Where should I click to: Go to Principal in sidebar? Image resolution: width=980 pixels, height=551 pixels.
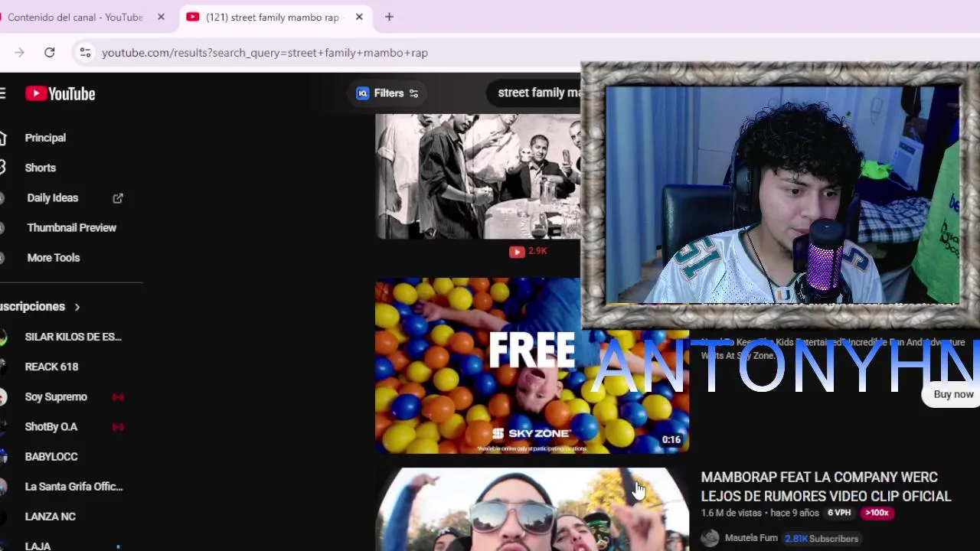pos(45,138)
